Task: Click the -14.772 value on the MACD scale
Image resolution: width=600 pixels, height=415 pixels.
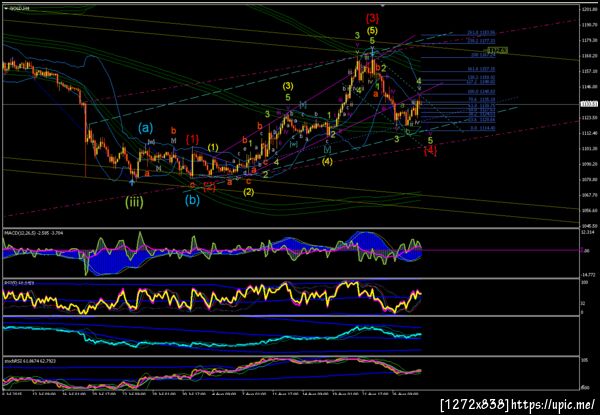Action: pyautogui.click(x=587, y=274)
